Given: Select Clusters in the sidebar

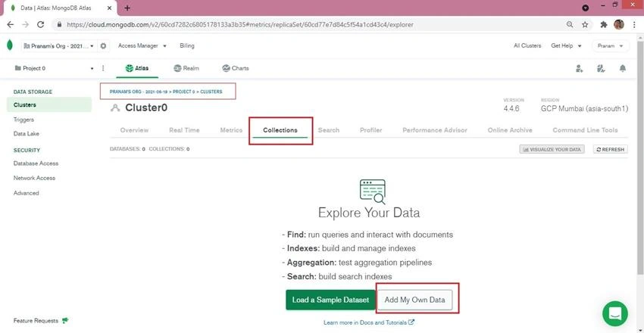Looking at the screenshot, I should pyautogui.click(x=49, y=105).
